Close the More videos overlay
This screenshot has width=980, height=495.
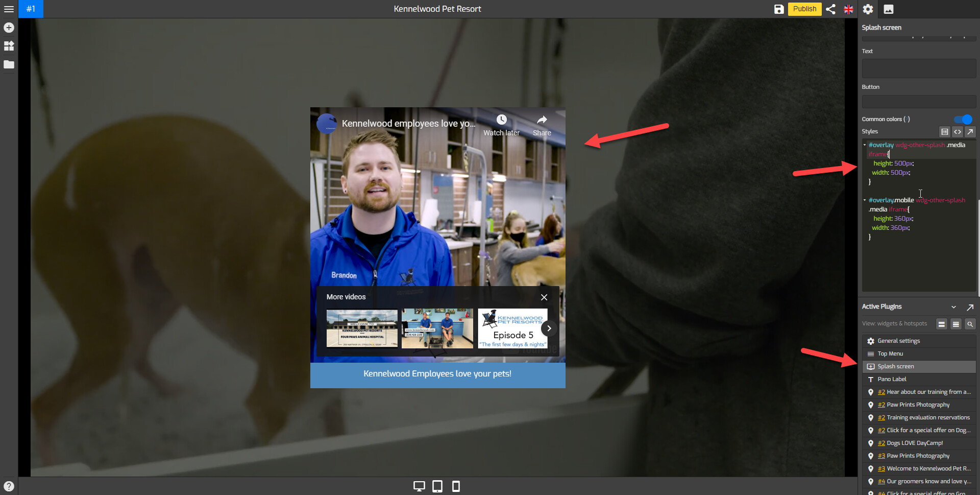tap(544, 297)
